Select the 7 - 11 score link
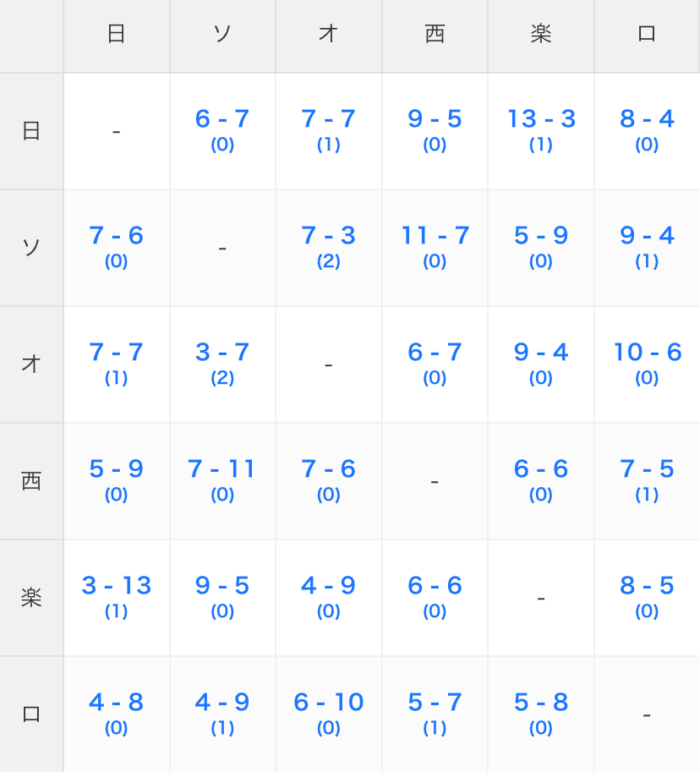Viewport: 700px width, 772px height. tap(222, 469)
